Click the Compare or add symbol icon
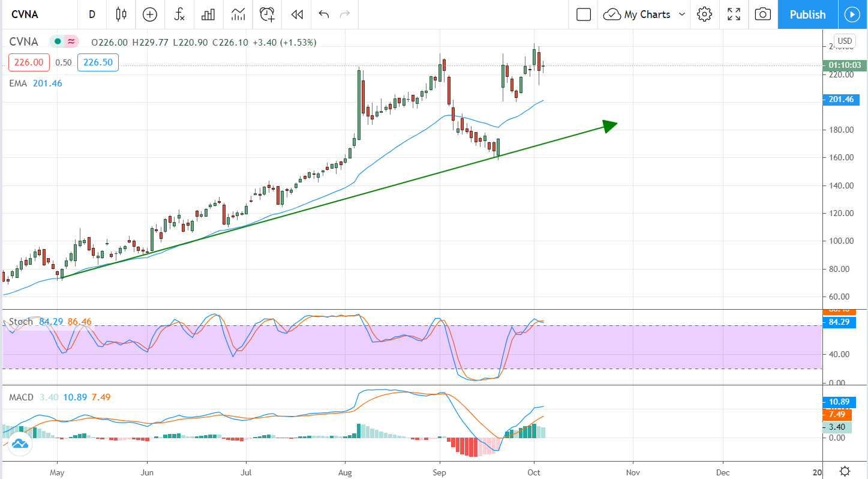This screenshot has width=868, height=479. tap(150, 14)
